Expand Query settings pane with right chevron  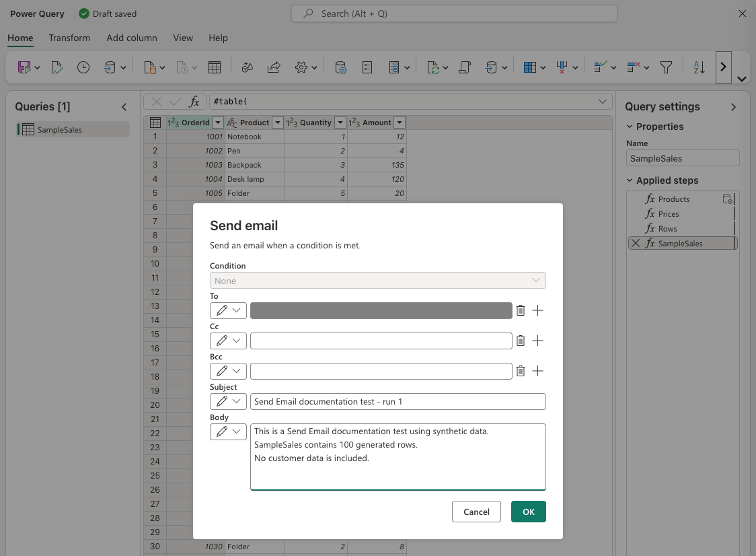tap(733, 107)
